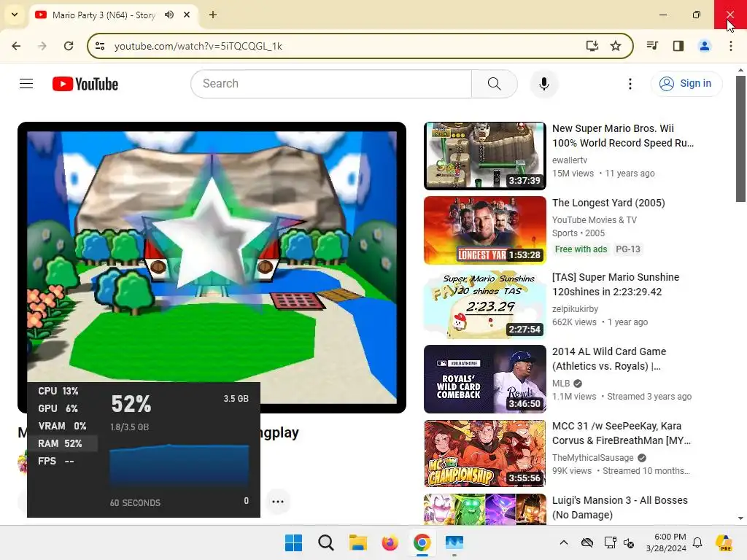747x560 pixels.
Task: Expand the tab search dropdown arrow
Action: [x=15, y=15]
